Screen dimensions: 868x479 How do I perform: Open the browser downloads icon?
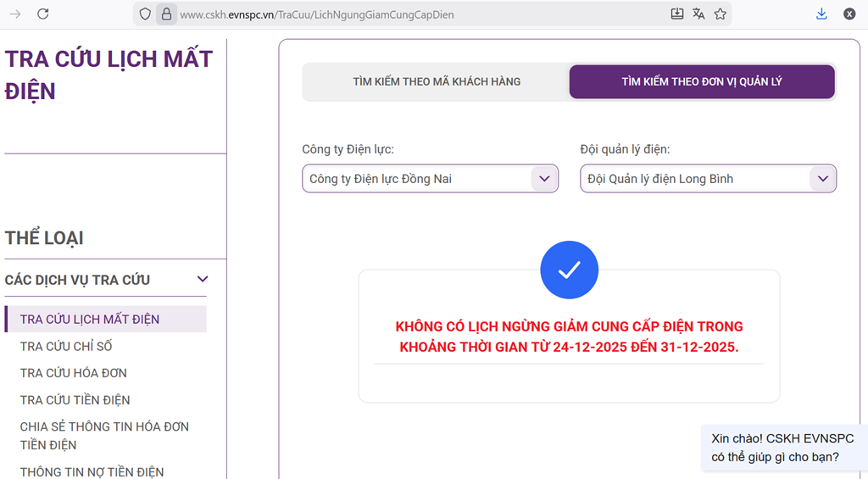[821, 14]
